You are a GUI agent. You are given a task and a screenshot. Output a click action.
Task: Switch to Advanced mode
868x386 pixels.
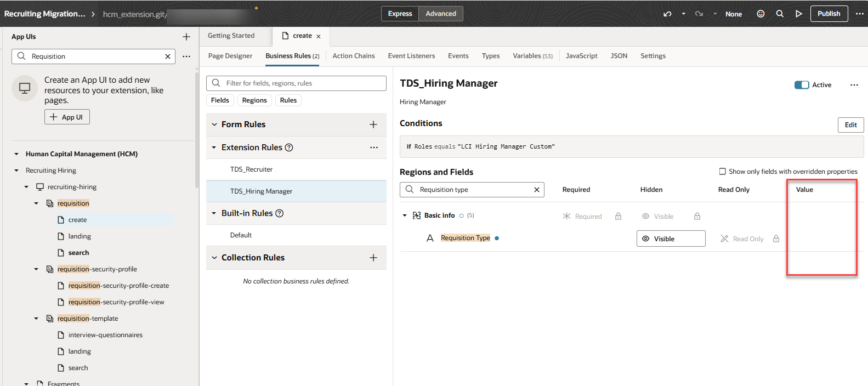[441, 14]
